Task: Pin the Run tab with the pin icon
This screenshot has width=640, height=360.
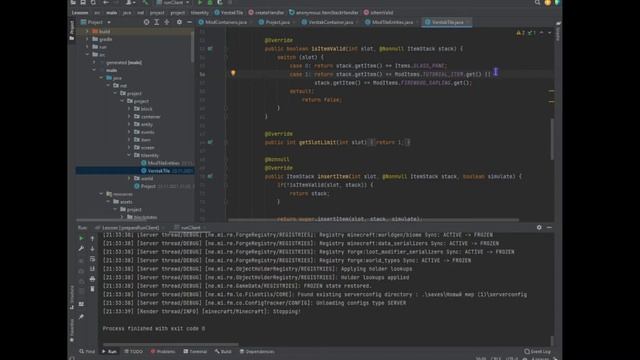Action: pyautogui.click(x=81, y=316)
